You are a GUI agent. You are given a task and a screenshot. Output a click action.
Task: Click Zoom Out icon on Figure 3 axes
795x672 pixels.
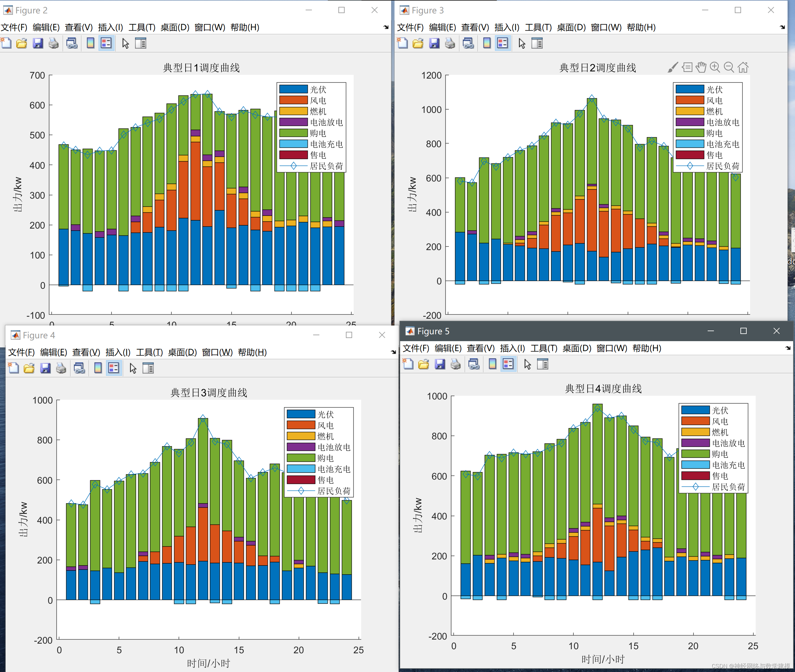[x=729, y=67]
